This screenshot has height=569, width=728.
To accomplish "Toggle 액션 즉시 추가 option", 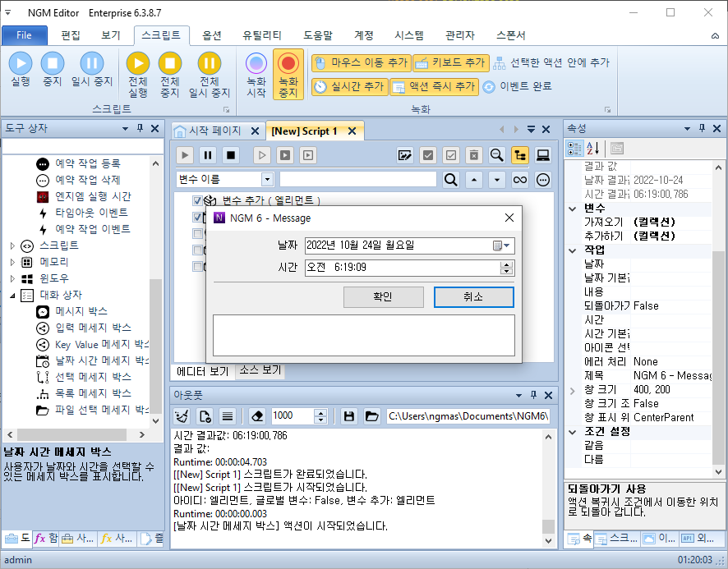I will click(434, 86).
